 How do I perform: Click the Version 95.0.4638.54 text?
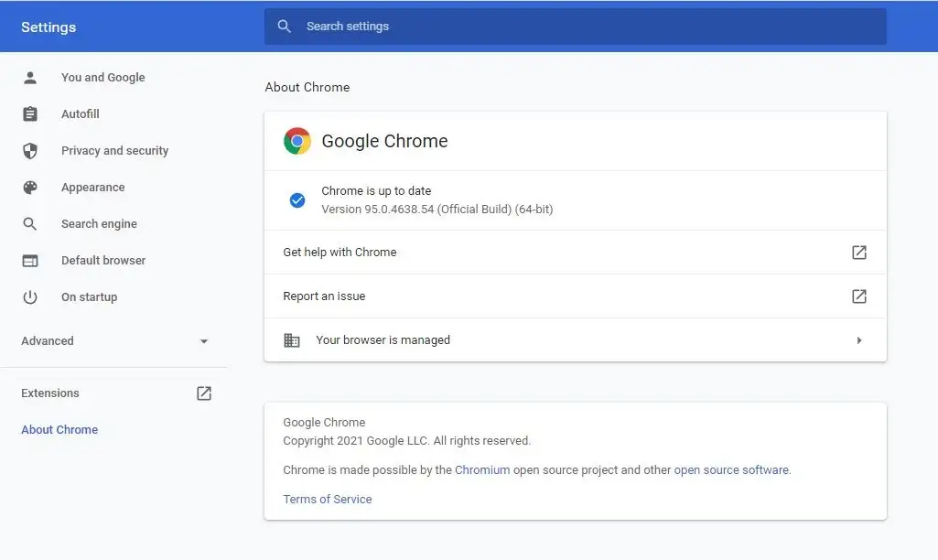click(x=437, y=210)
